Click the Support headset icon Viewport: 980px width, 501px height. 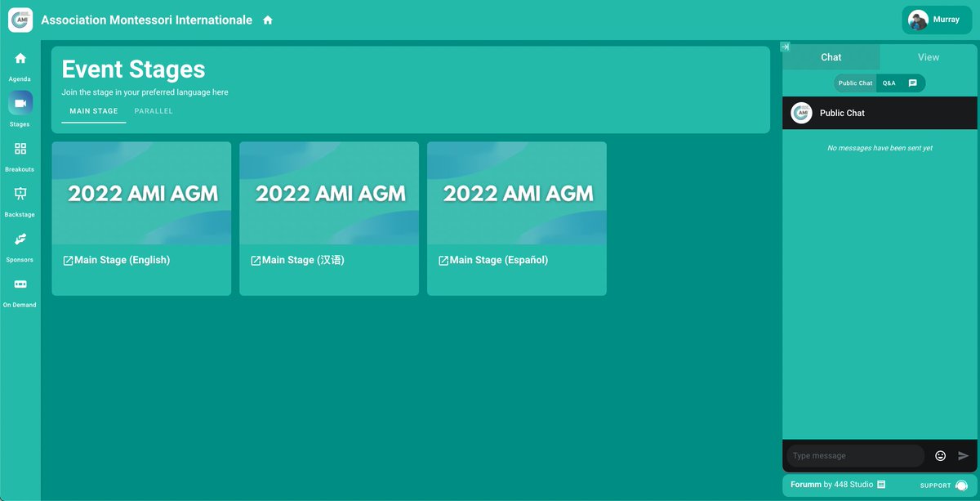tap(961, 485)
